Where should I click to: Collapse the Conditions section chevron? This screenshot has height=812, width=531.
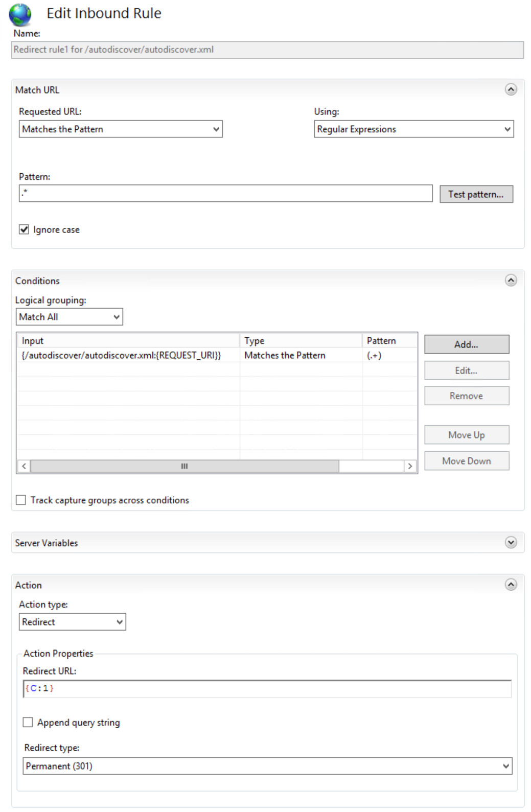[x=511, y=280]
